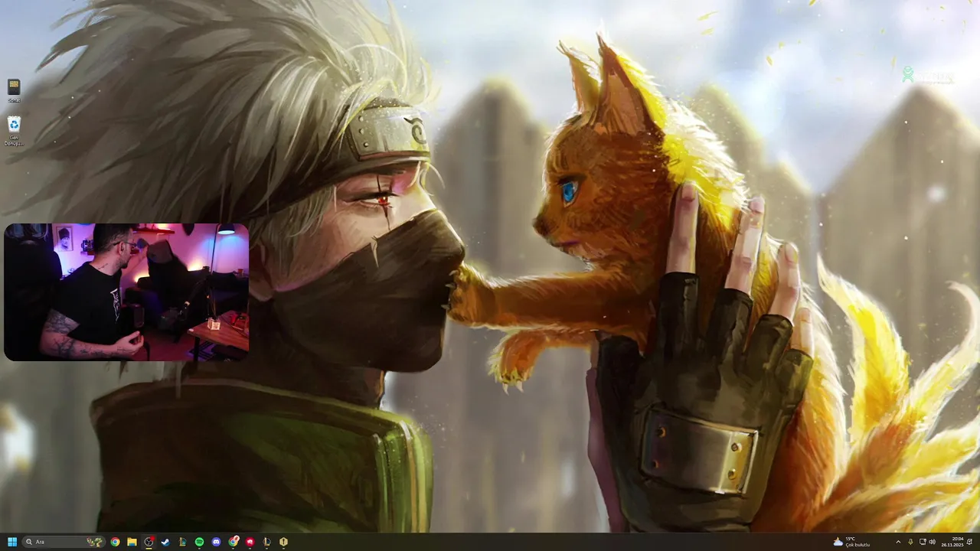Viewport: 980px width, 551px height.
Task: Open Discord from the taskbar
Action: pyautogui.click(x=216, y=542)
